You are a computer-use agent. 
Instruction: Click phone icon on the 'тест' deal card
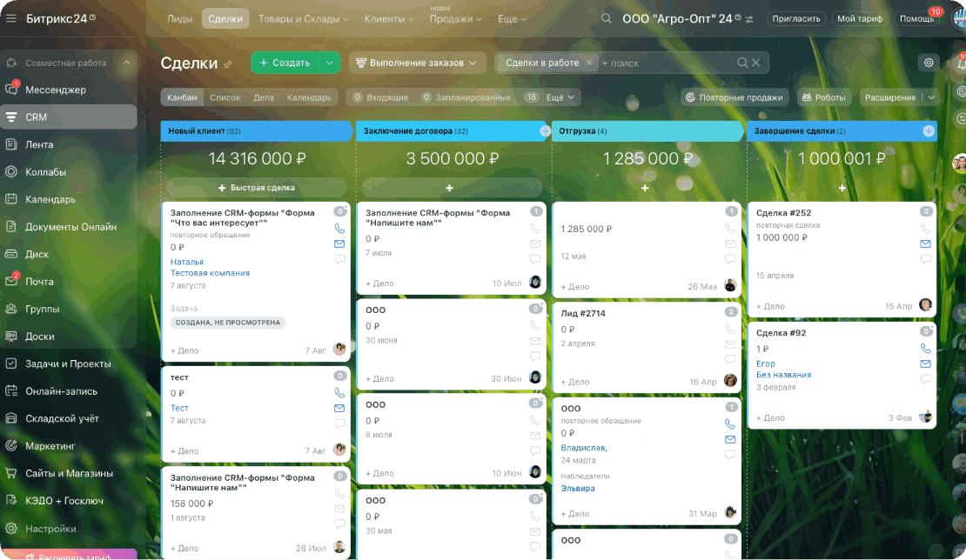(x=339, y=393)
